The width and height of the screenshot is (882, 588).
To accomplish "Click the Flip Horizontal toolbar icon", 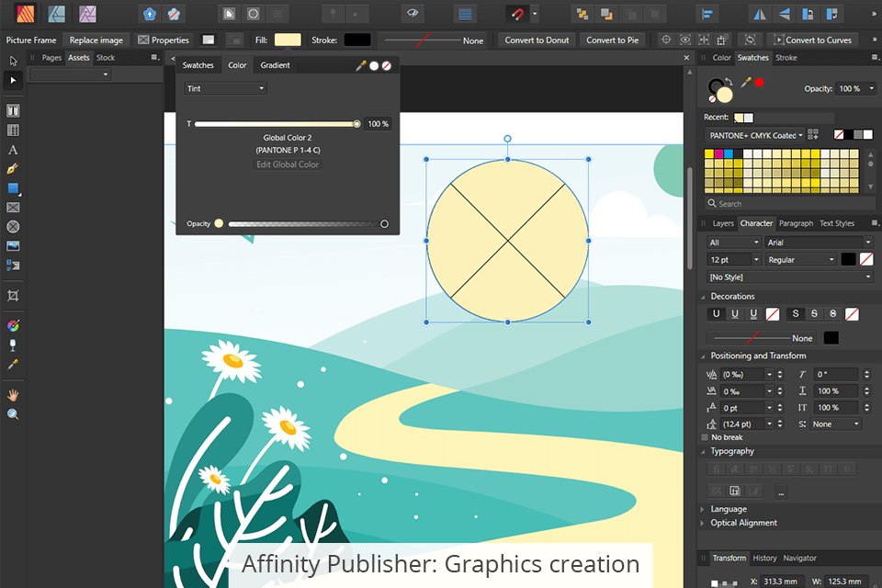I will point(760,14).
